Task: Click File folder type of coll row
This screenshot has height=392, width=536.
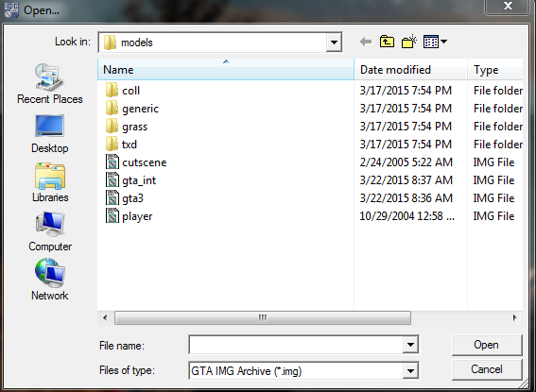Action: click(498, 90)
